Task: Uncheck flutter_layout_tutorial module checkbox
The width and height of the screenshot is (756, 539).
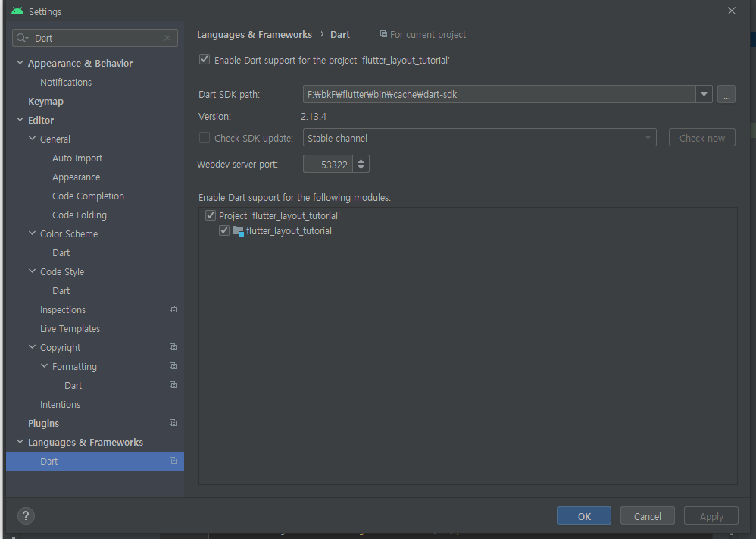Action: point(223,230)
